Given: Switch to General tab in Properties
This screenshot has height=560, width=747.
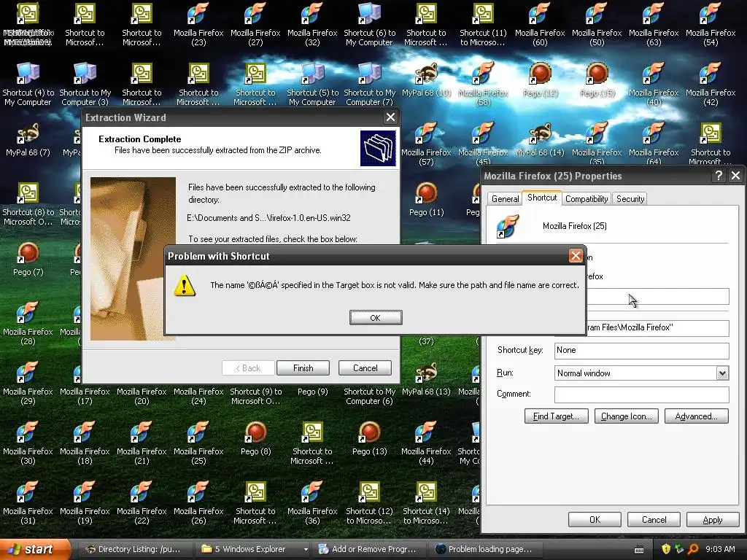Looking at the screenshot, I should click(x=505, y=198).
